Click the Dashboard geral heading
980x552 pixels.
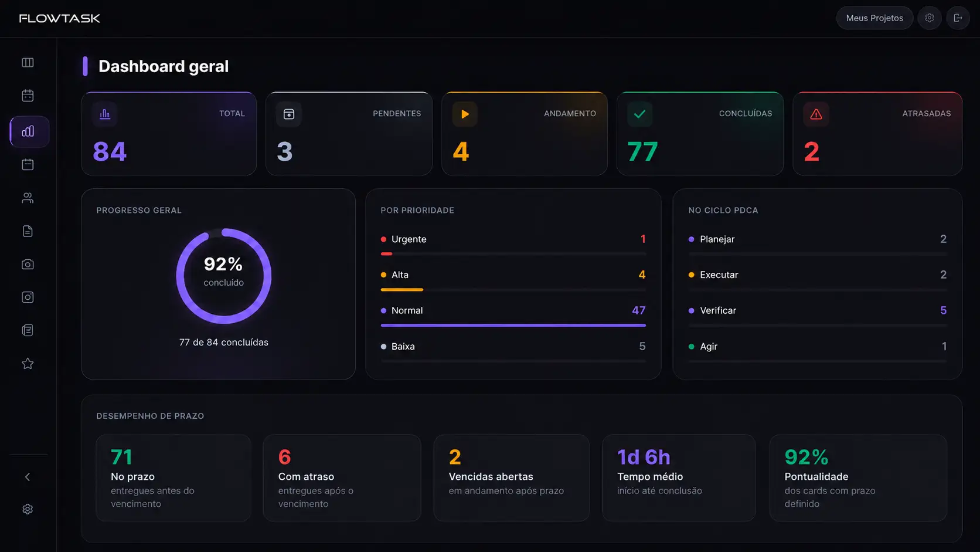[164, 66]
